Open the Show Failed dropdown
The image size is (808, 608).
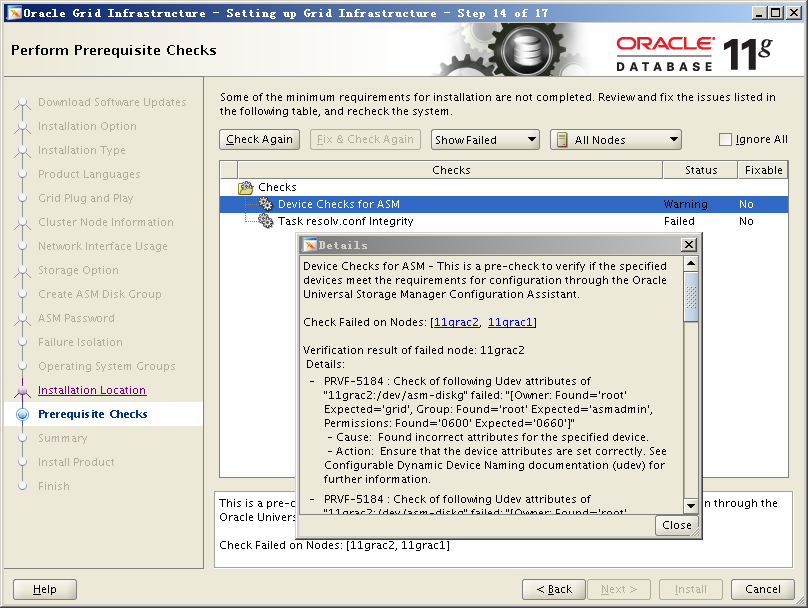485,140
